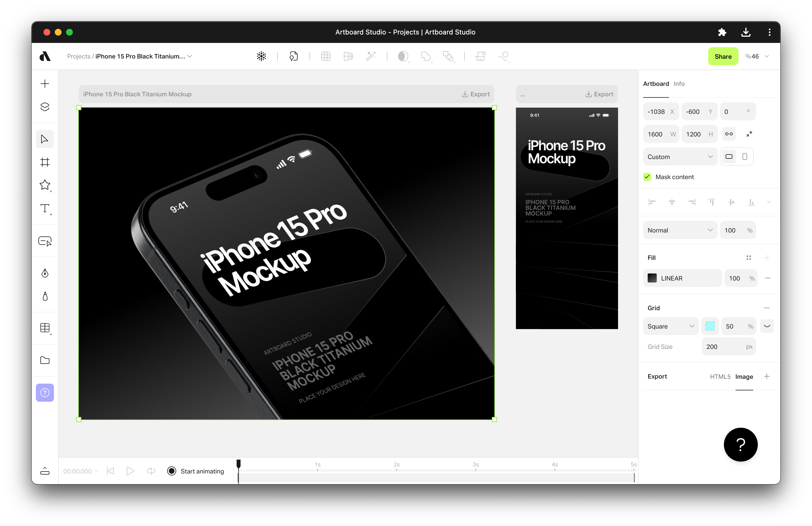Open the Square grid type dropdown
The width and height of the screenshot is (812, 526).
[670, 326]
